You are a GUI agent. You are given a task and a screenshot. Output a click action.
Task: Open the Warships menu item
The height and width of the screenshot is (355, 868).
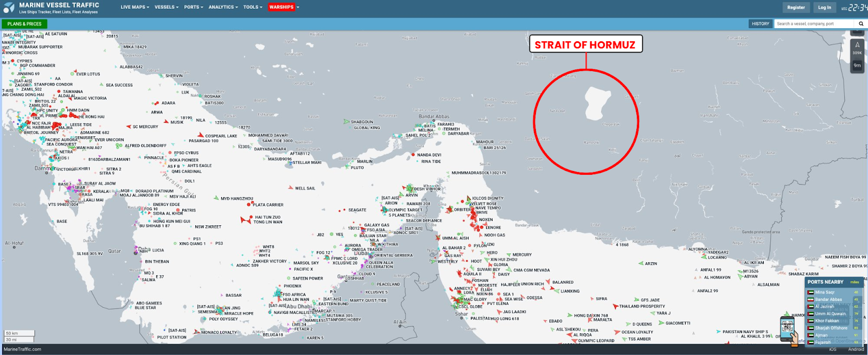[281, 7]
